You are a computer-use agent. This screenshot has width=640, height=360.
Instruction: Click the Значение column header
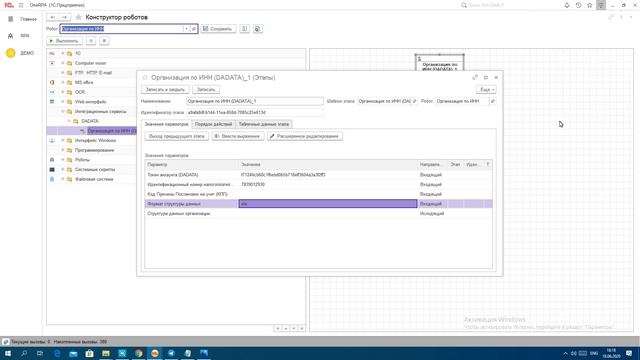(x=328, y=164)
